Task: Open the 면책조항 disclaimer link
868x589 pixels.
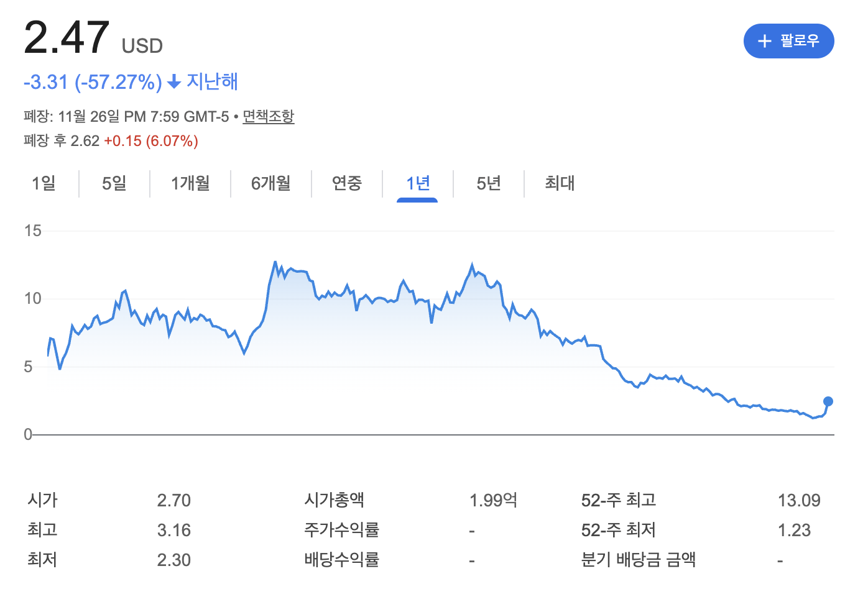Action: (x=268, y=117)
